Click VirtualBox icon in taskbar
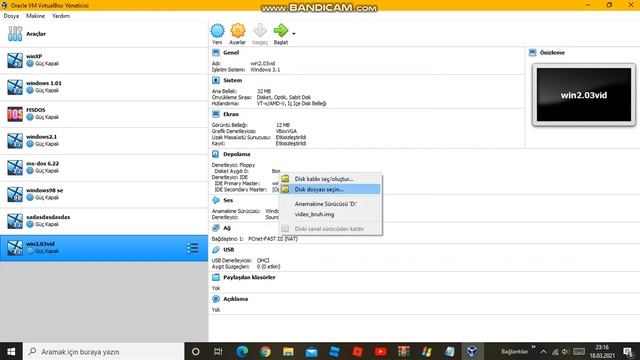Image resolution: width=640 pixels, height=360 pixels. (x=472, y=351)
